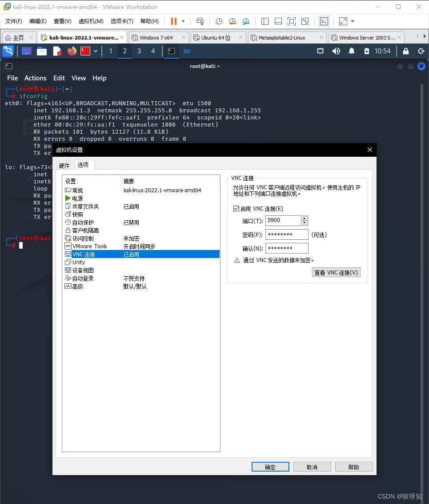
Task: Switch to Kali workspace 1
Action: pyautogui.click(x=111, y=51)
